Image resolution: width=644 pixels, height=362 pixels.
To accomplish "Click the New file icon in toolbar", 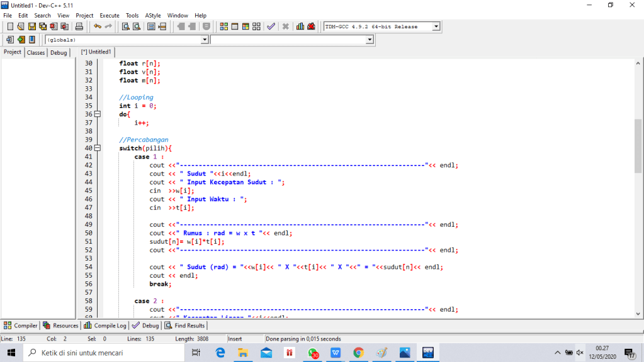I will (10, 26).
